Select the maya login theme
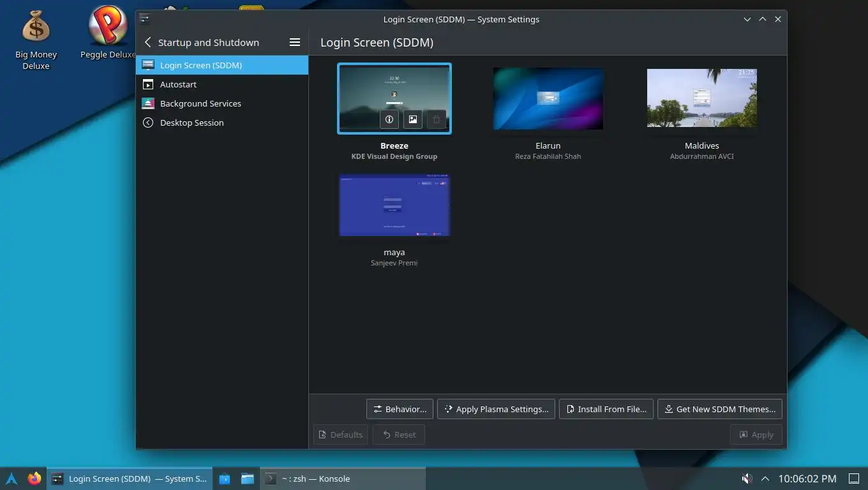868x490 pixels. [394, 205]
